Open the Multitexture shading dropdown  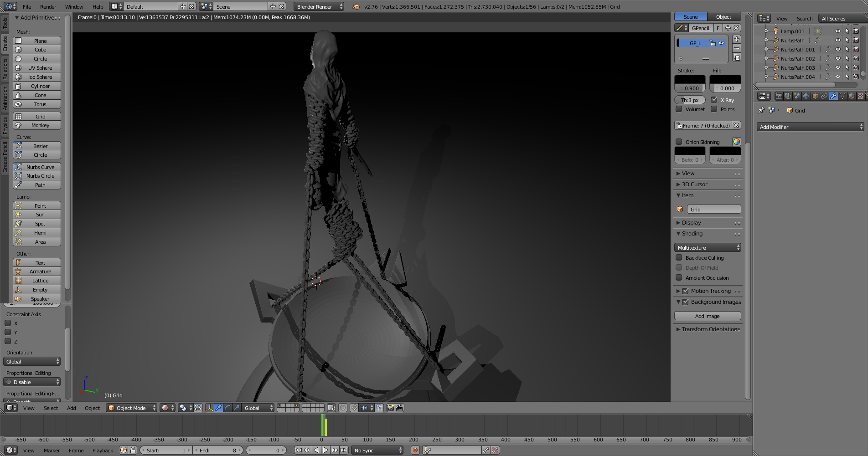coord(708,247)
